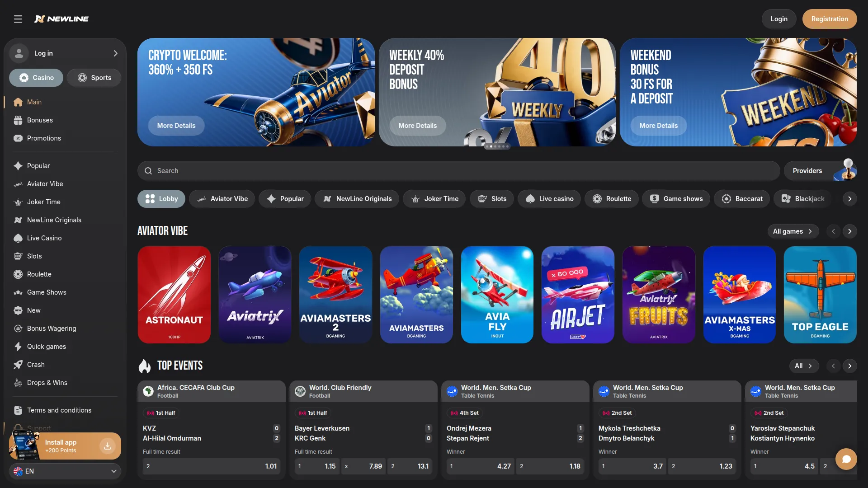This screenshot has height=488, width=868.
Task: Open All top events list
Action: pyautogui.click(x=804, y=366)
